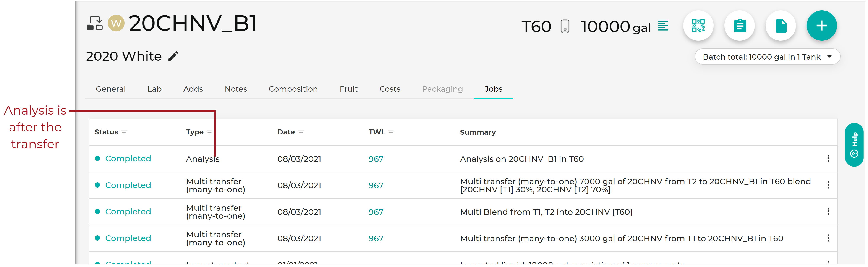Screen dimensions: 868x267
Task: Click the tank icon beside T60
Action: click(565, 26)
